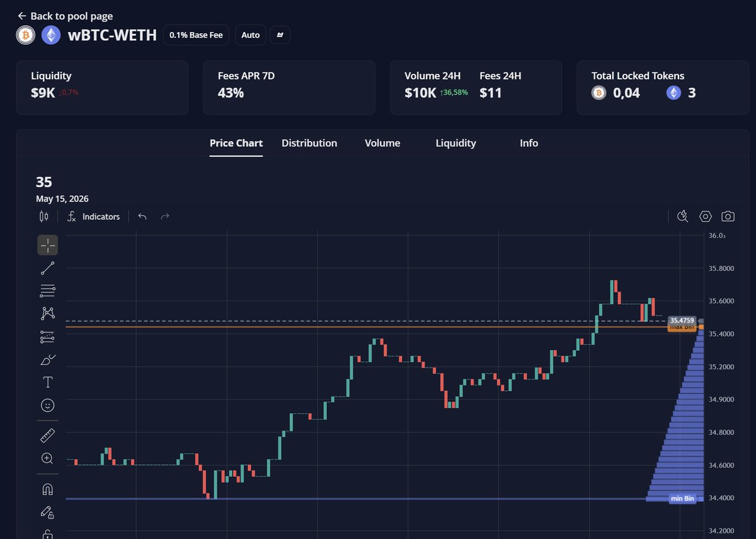This screenshot has height=539, width=756.
Task: Click the Liquidity $9K stat card
Action: click(x=102, y=88)
